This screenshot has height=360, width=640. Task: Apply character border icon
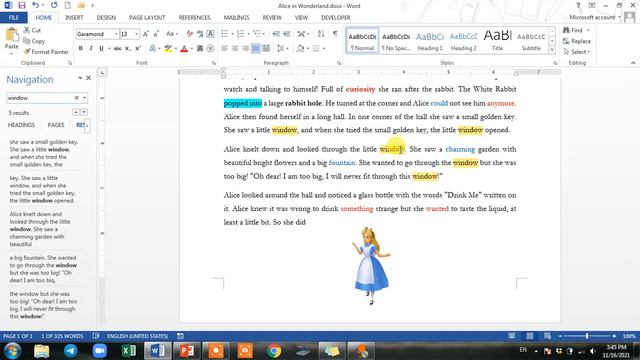(210, 34)
